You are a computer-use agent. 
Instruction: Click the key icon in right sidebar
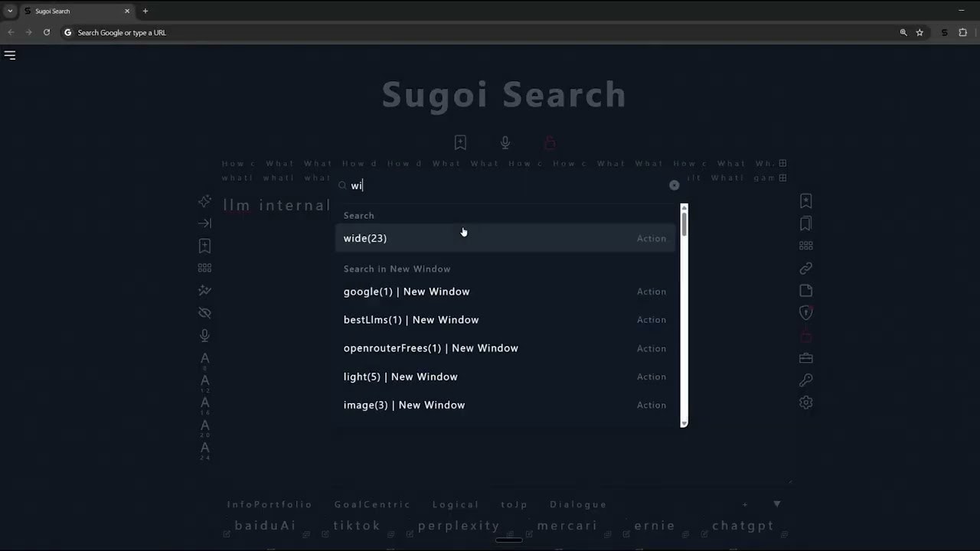coord(805,380)
